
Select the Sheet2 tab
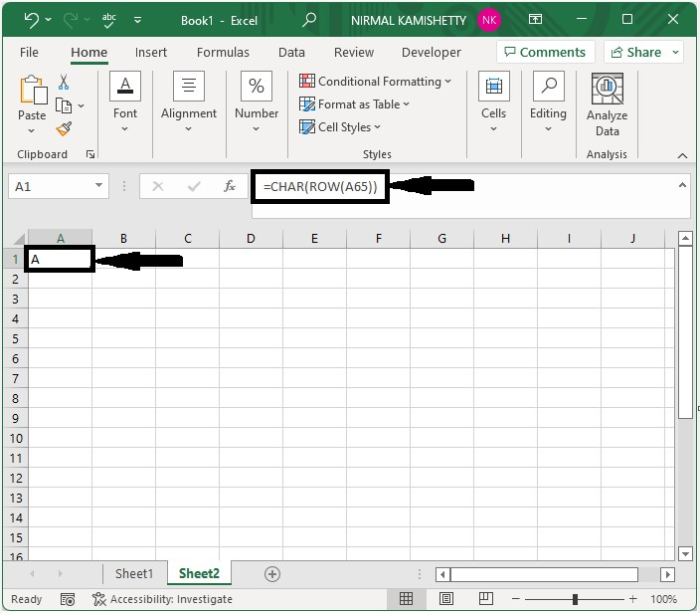199,573
